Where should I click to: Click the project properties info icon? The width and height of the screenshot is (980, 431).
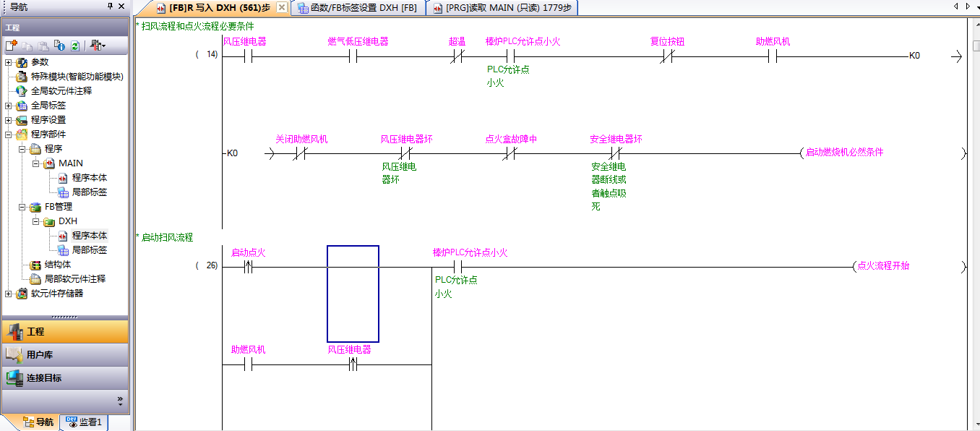point(59,46)
